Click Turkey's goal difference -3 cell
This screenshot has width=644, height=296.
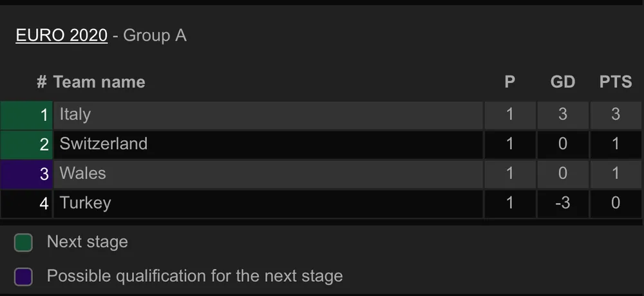562,203
